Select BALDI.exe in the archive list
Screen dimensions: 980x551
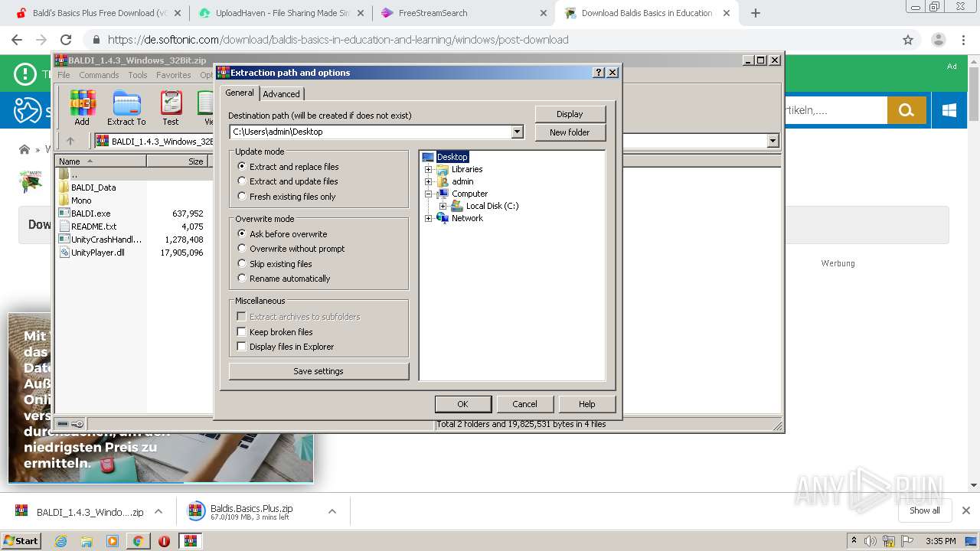pos(90,214)
